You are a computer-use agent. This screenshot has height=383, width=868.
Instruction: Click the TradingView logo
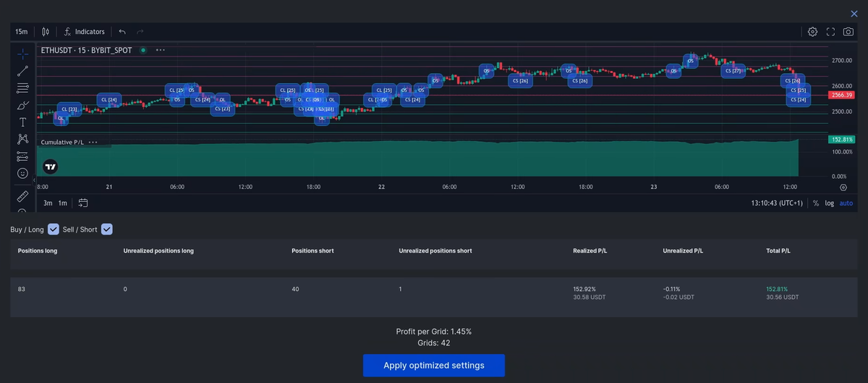pos(50,167)
